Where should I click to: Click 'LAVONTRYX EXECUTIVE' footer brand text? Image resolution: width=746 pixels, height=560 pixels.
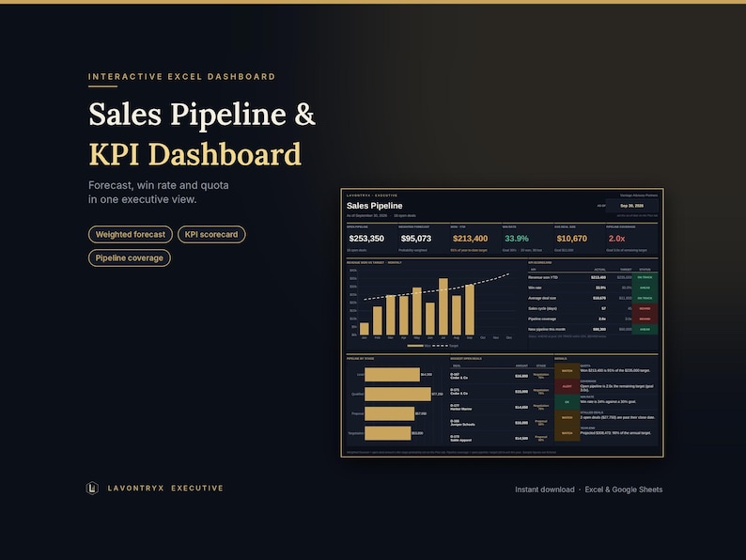point(165,489)
